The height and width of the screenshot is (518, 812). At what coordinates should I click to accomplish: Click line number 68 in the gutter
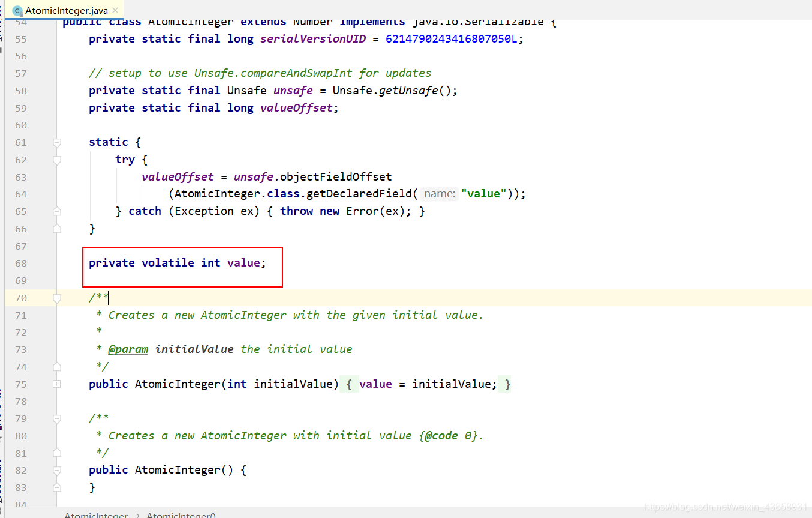(x=21, y=263)
